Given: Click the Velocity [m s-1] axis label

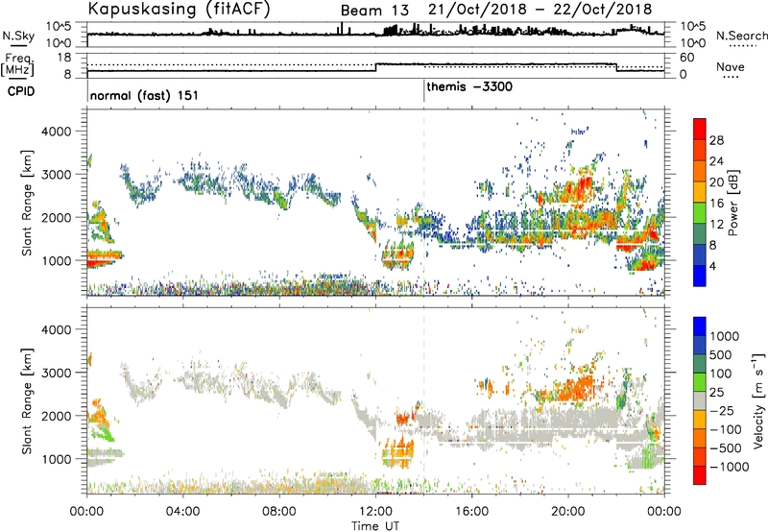Looking at the screenshot, I should tap(758, 400).
